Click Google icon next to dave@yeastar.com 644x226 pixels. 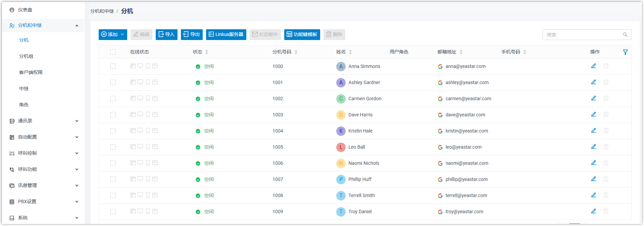pyautogui.click(x=440, y=115)
